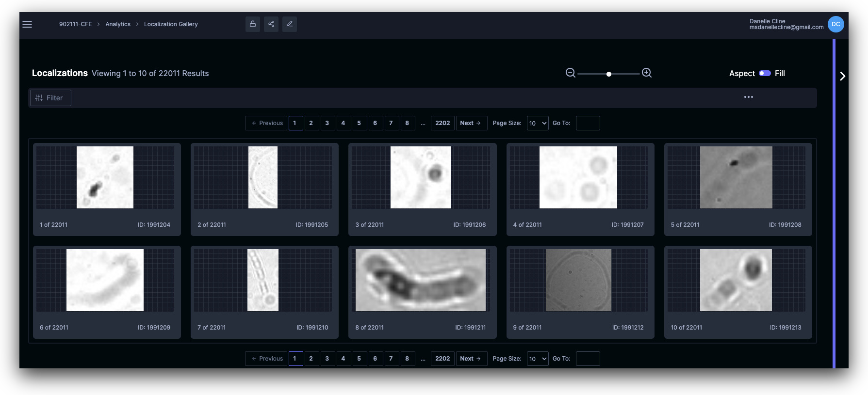Go to 902111-CFE project breadcrumb
Viewport: 868px width, 395px height.
click(x=75, y=24)
